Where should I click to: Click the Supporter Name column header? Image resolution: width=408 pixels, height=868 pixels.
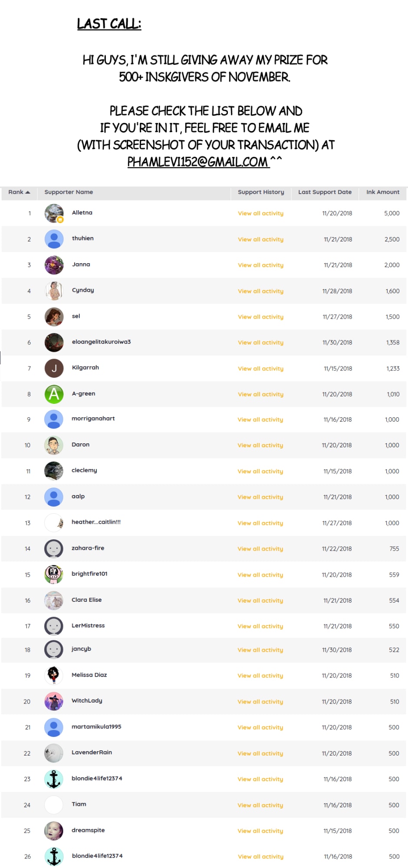coord(69,192)
